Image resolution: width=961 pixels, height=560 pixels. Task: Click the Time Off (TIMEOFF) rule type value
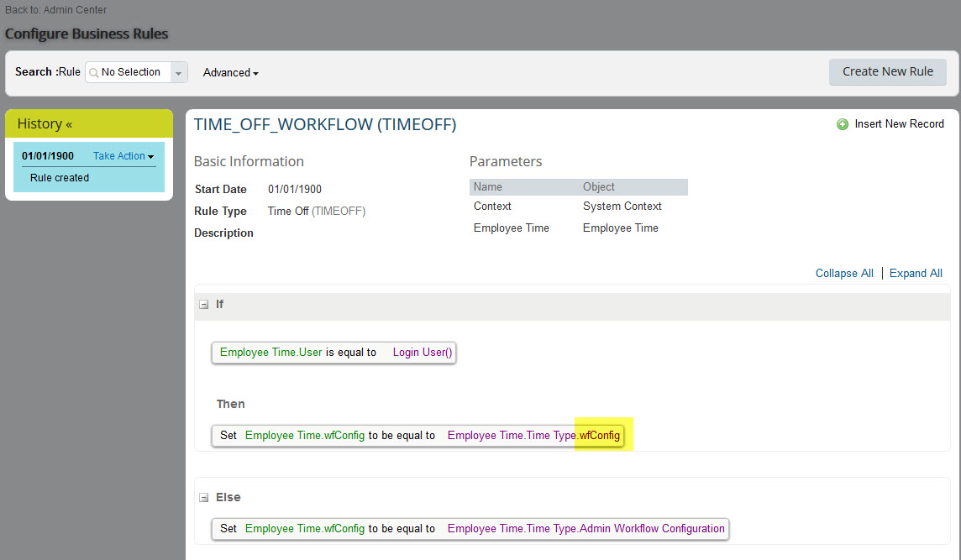[316, 211]
